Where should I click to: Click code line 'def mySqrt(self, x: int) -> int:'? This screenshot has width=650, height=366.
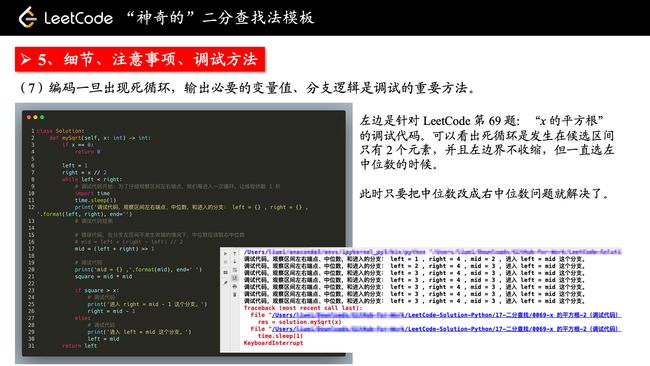(x=100, y=138)
